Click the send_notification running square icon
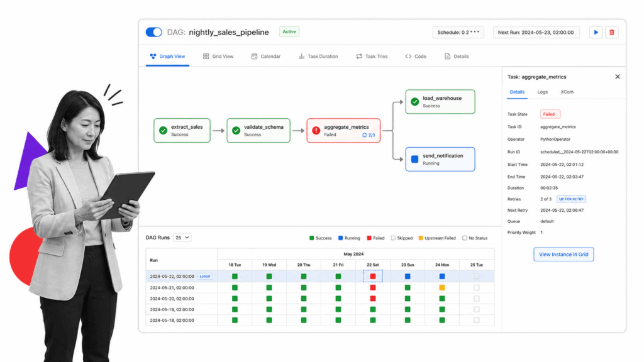 [415, 159]
